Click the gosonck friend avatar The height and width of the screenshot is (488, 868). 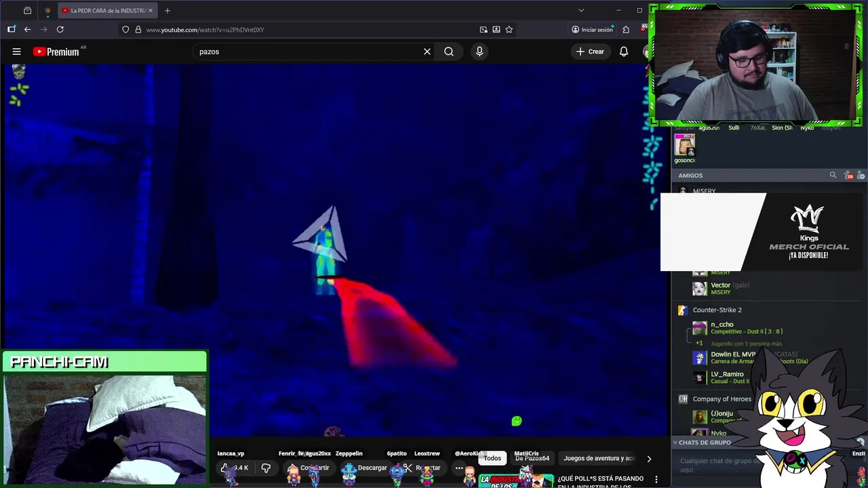[685, 145]
